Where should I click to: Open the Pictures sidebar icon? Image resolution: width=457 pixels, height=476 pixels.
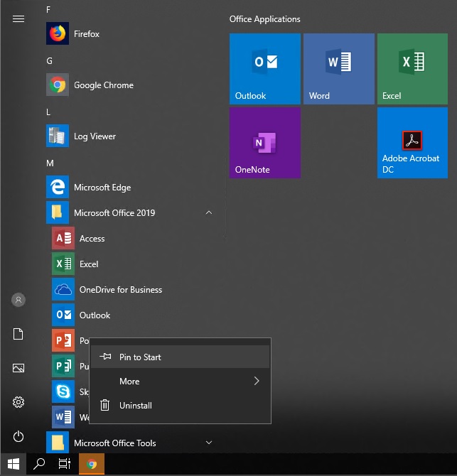point(18,368)
